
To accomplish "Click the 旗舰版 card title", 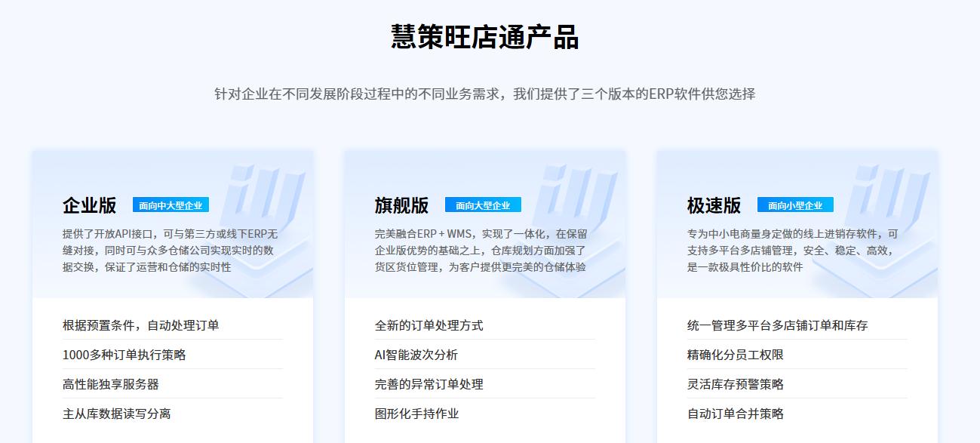I will 401,205.
